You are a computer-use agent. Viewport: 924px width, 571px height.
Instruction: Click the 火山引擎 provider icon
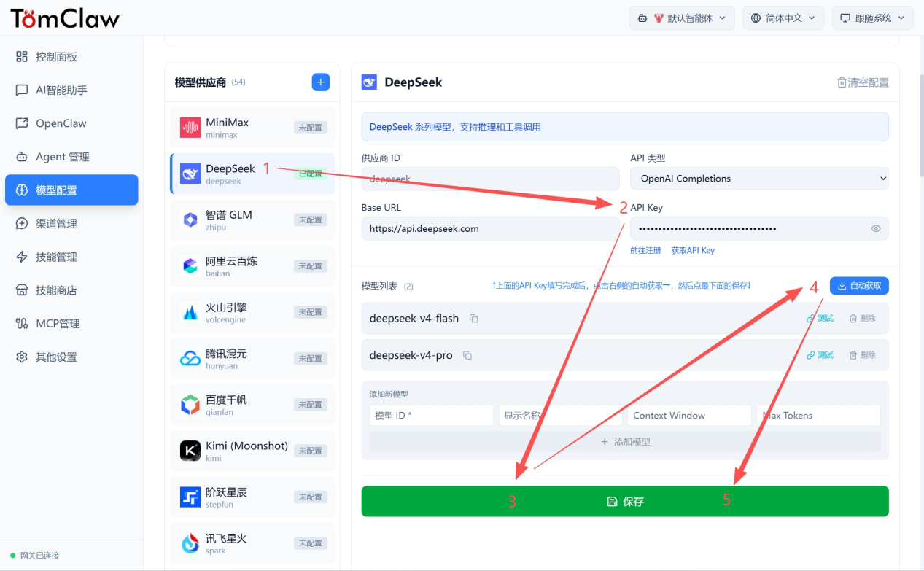coord(190,313)
